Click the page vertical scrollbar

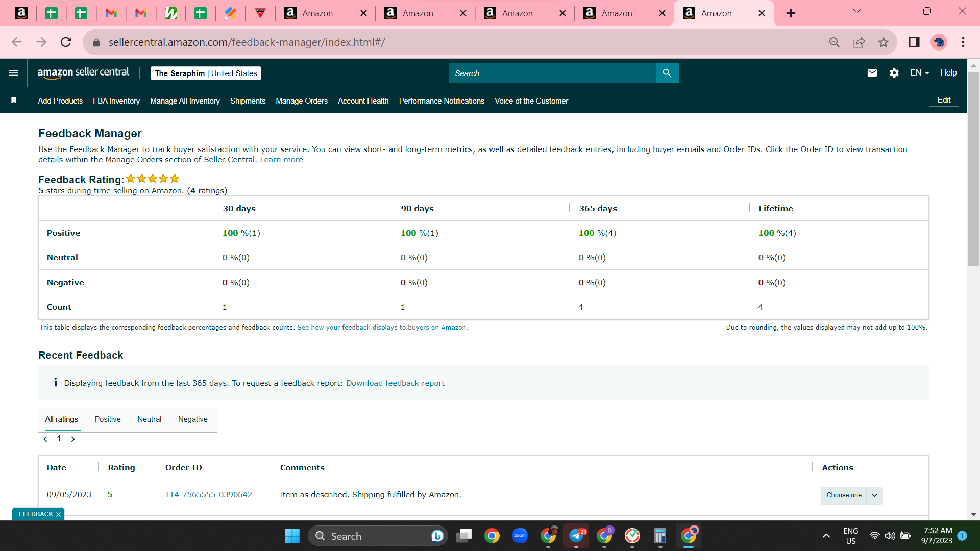[x=973, y=168]
